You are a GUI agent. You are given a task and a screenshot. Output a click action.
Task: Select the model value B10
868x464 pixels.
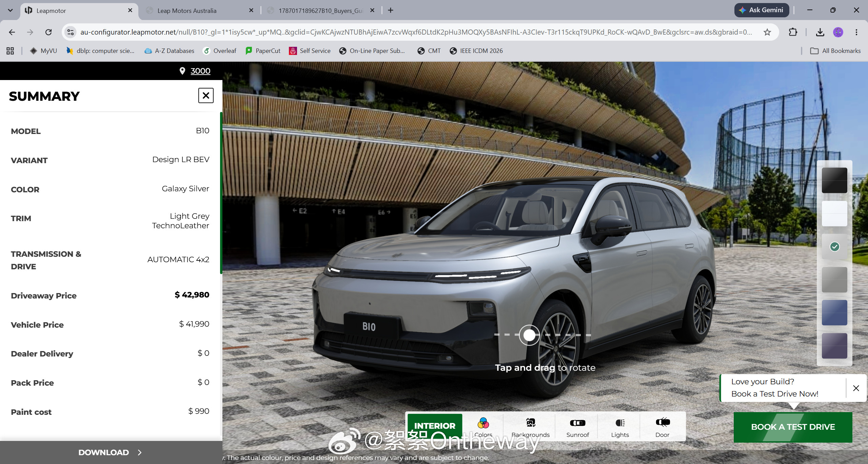pos(203,131)
